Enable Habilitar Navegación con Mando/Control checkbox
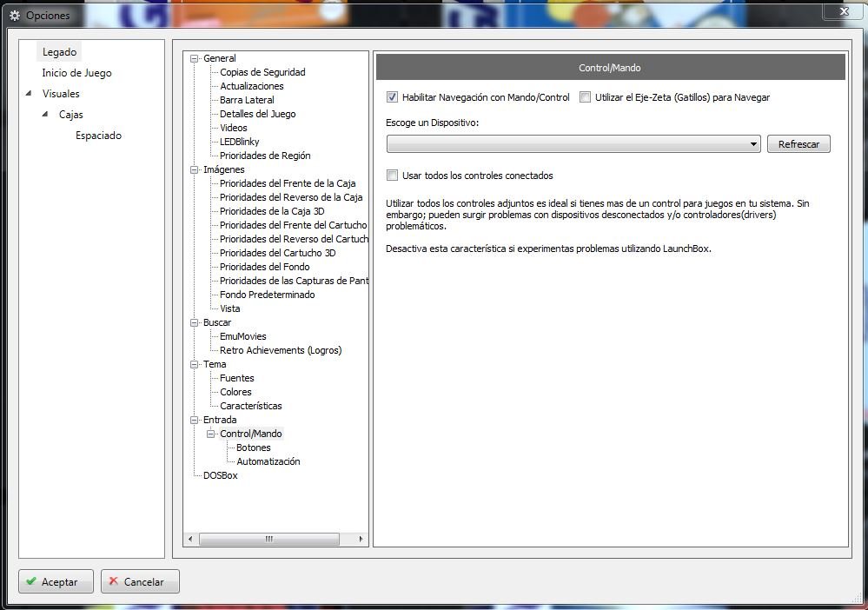The image size is (868, 610). point(392,96)
